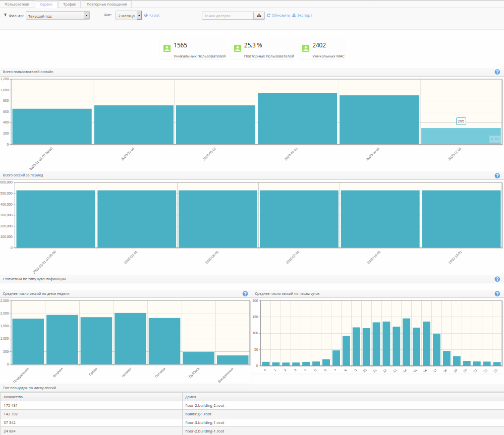This screenshot has width=504, height=435.
Task: Open the Повторные посещения tab
Action: tap(106, 4)
